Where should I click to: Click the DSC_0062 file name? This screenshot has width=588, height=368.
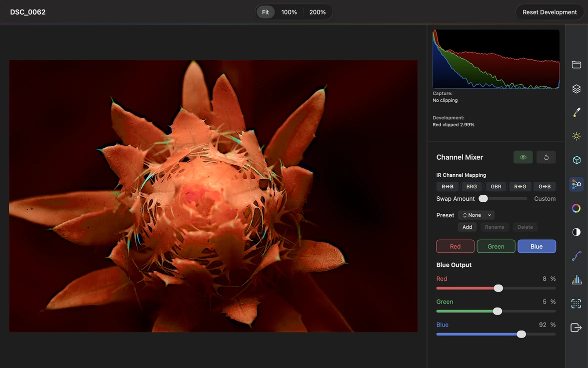(28, 12)
